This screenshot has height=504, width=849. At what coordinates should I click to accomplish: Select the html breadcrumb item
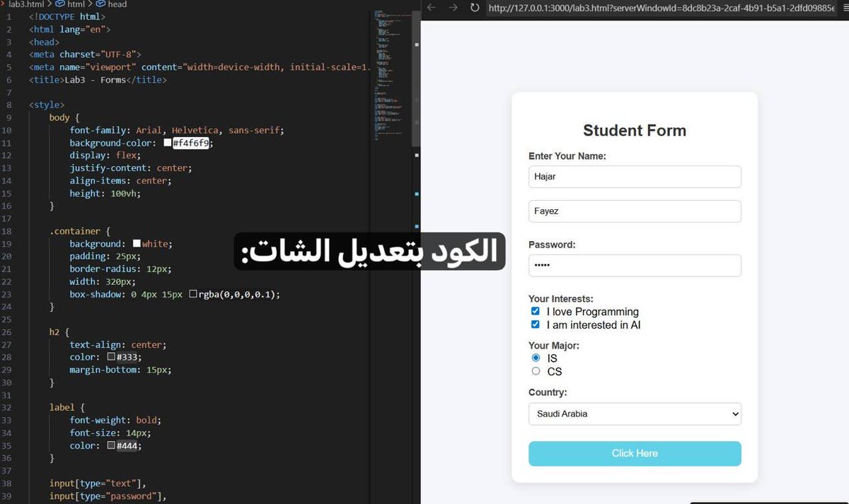pyautogui.click(x=69, y=4)
